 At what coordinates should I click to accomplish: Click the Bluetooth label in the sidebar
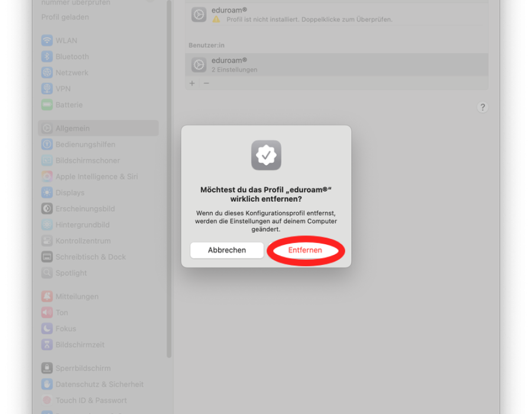point(72,56)
